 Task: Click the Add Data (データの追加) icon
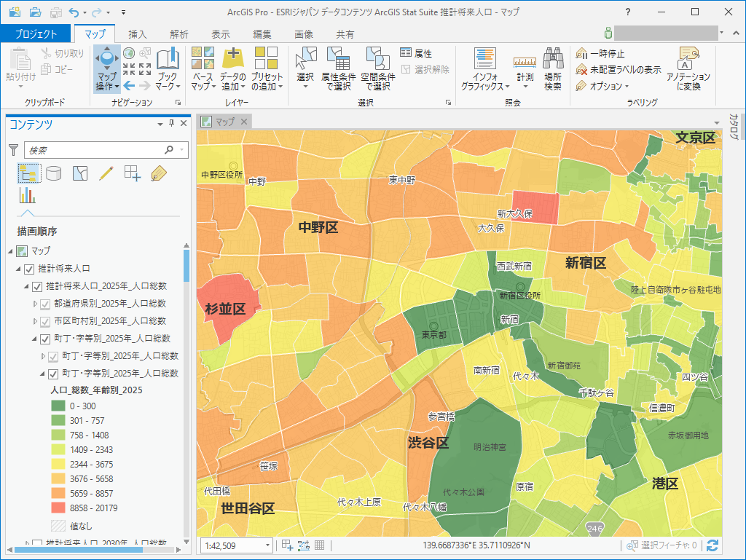[232, 58]
